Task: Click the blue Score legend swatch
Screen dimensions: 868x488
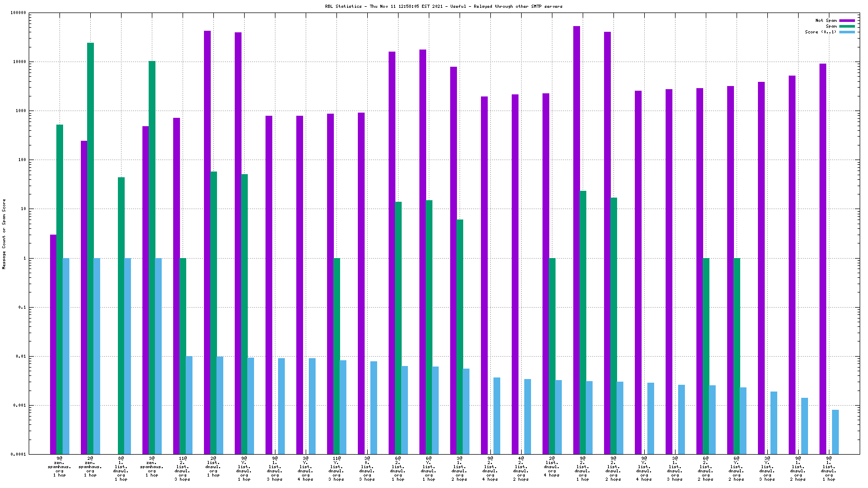Action: [847, 32]
